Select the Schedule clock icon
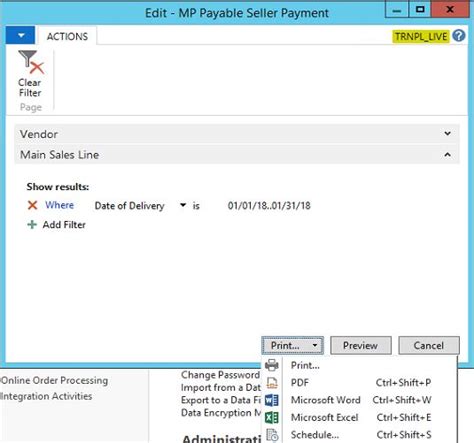The width and height of the screenshot is (474, 443). [272, 435]
